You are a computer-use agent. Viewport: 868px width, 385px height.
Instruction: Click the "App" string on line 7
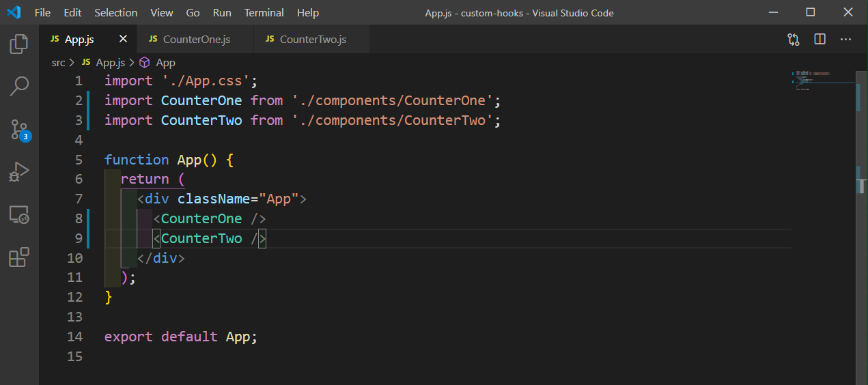[279, 199]
